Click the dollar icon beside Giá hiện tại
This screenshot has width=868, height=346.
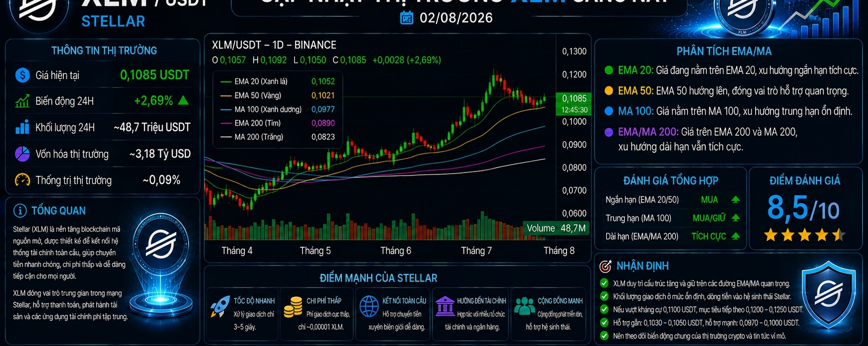pos(22,75)
